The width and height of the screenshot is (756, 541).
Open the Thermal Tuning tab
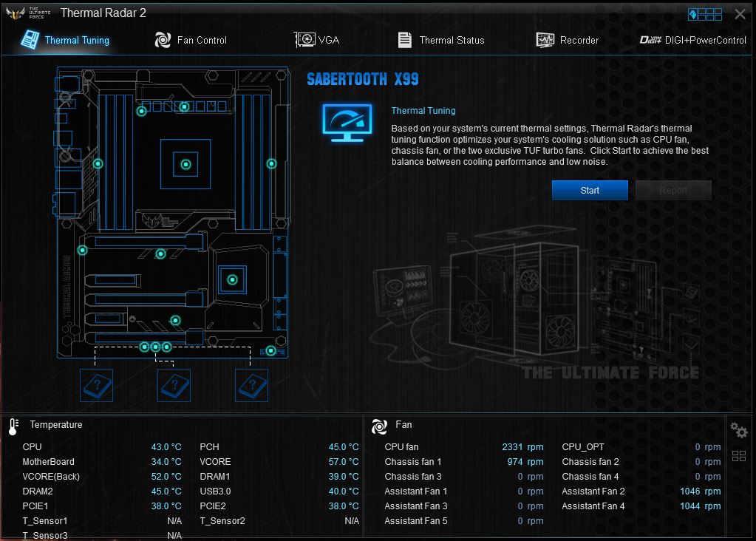(x=65, y=40)
